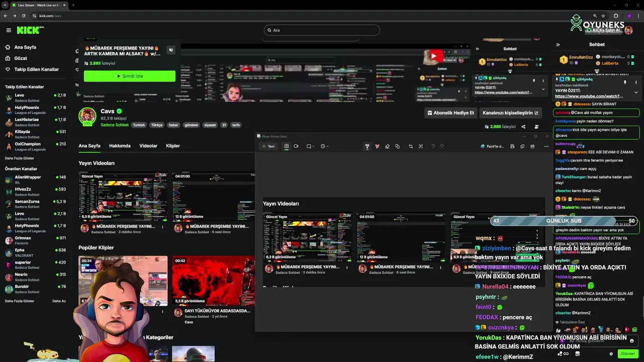The height and width of the screenshot is (362, 644).
Task: Open OxiChampion channel in sidebar
Action: [35, 146]
